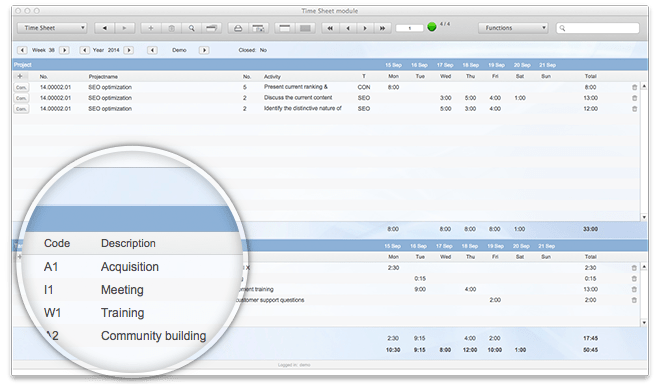Open comment button for Discuss the current content row
This screenshot has height=384, width=660.
pyautogui.click(x=21, y=98)
